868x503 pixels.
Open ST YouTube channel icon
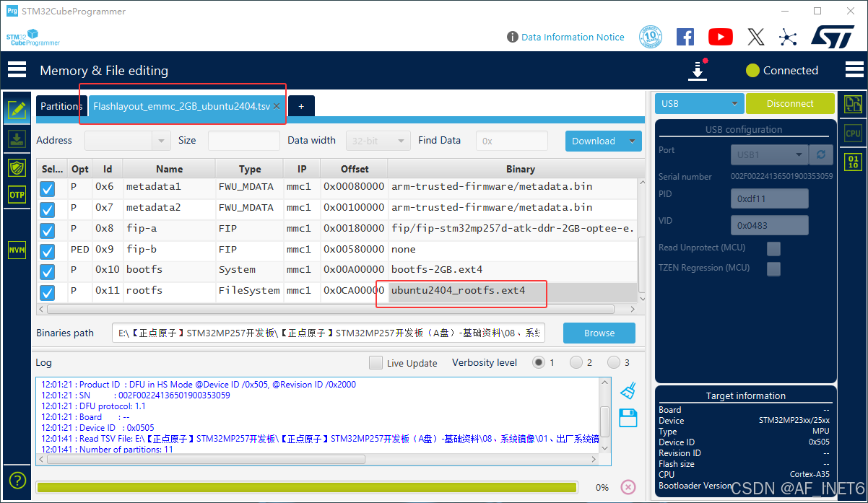pyautogui.click(x=721, y=37)
